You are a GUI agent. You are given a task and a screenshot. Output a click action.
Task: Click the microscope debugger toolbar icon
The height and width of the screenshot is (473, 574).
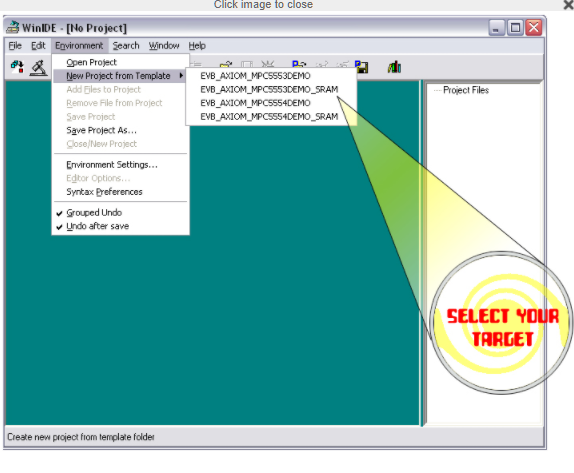[x=38, y=68]
